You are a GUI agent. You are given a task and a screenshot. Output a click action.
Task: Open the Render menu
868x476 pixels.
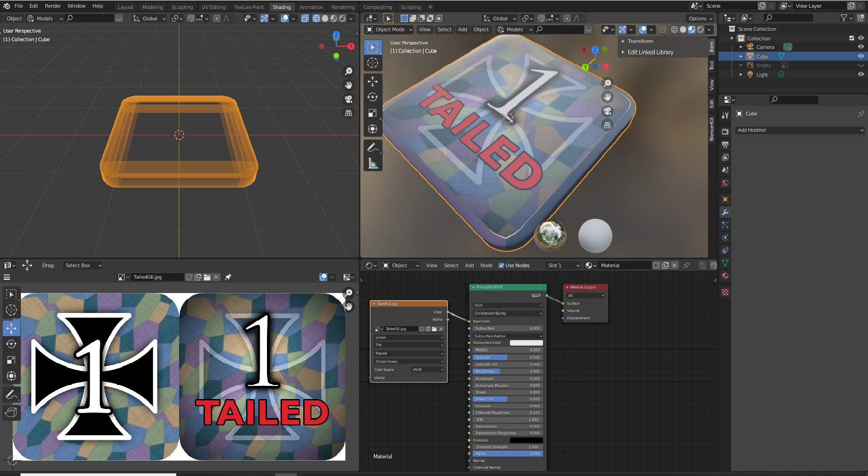coord(53,6)
